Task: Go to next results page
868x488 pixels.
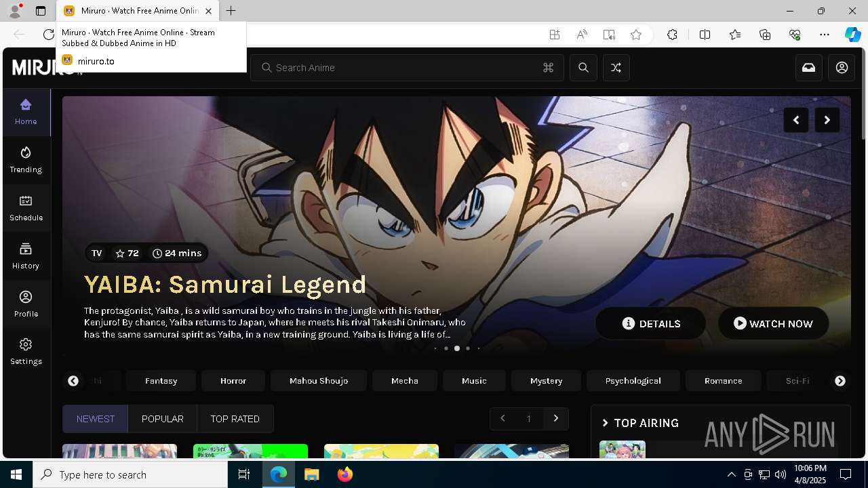Action: pyautogui.click(x=556, y=418)
